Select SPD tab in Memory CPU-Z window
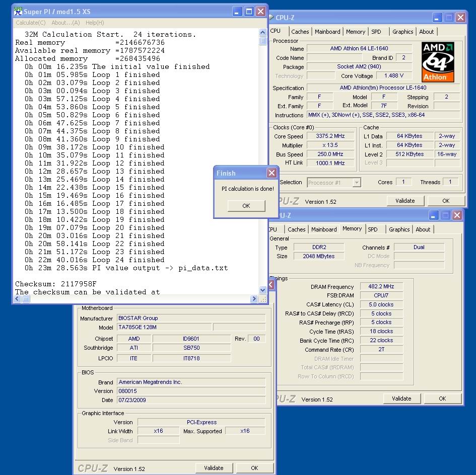Viewport: 476px width, 475px height. click(x=372, y=229)
